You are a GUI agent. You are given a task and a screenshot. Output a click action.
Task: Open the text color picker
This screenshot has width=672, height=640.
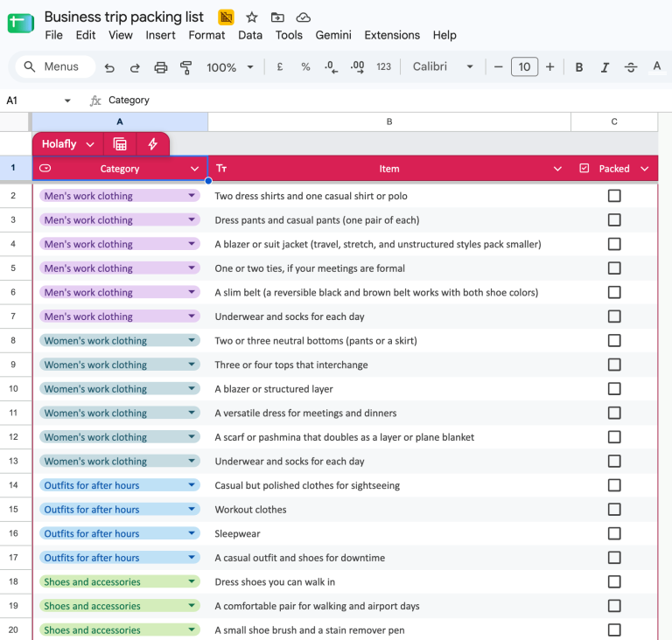point(656,67)
